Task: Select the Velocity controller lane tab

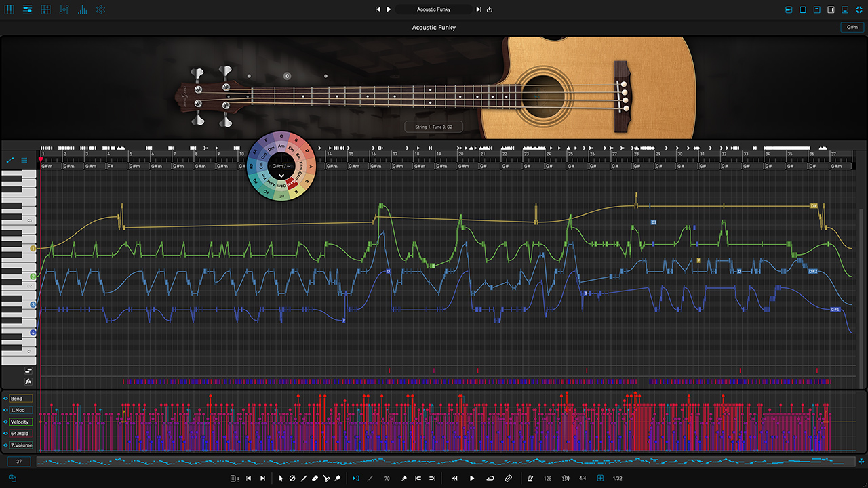Action: click(20, 422)
